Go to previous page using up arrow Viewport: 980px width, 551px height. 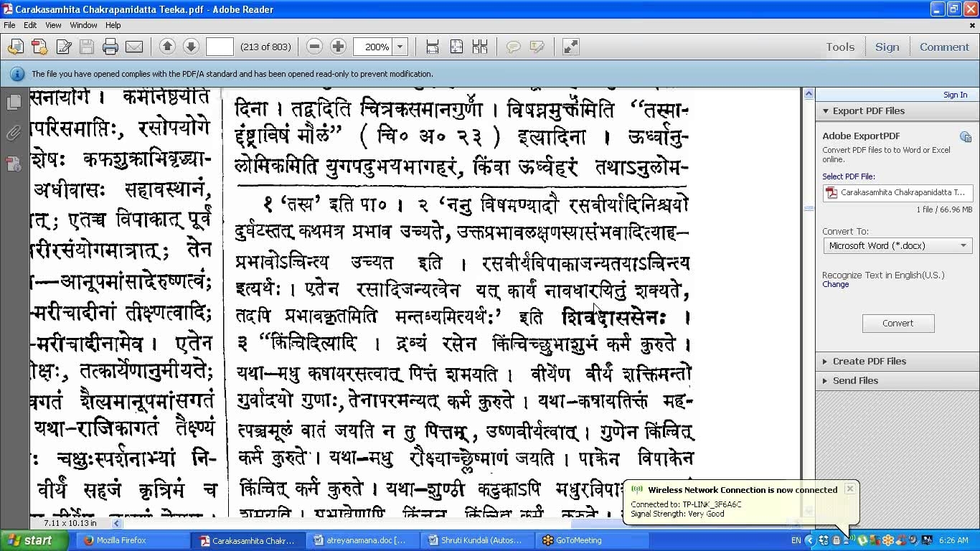click(x=167, y=47)
